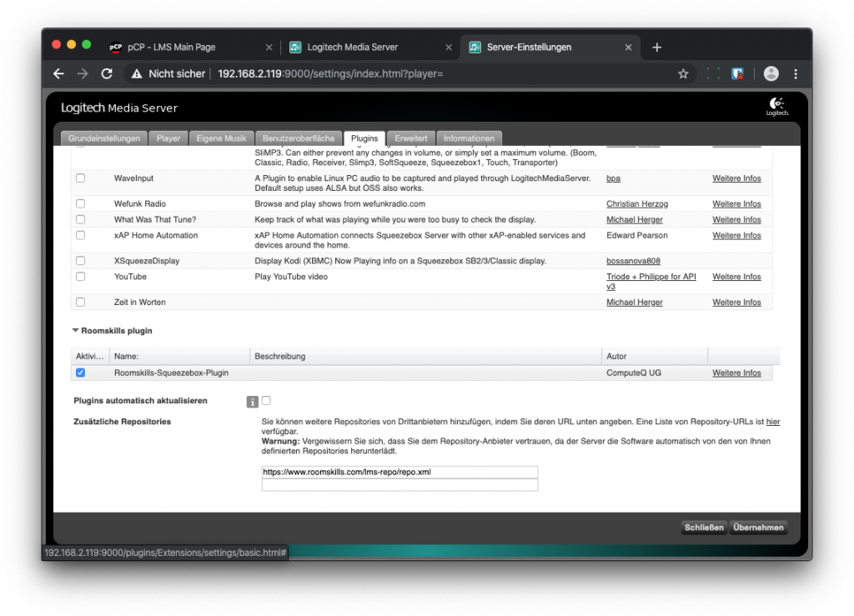Viewport: 854px width, 616px height.
Task: Open author link Christian Herzog
Action: (637, 204)
